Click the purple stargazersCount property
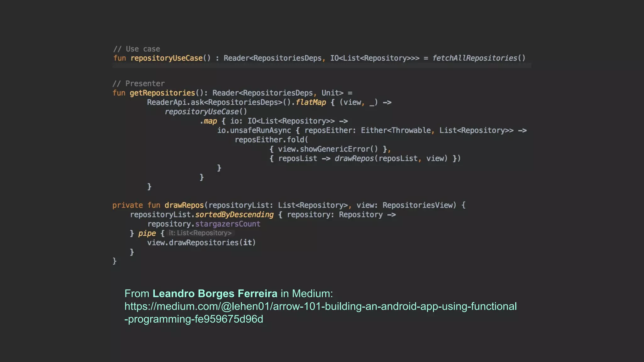Screen dimensions: 644x362 coord(228,224)
